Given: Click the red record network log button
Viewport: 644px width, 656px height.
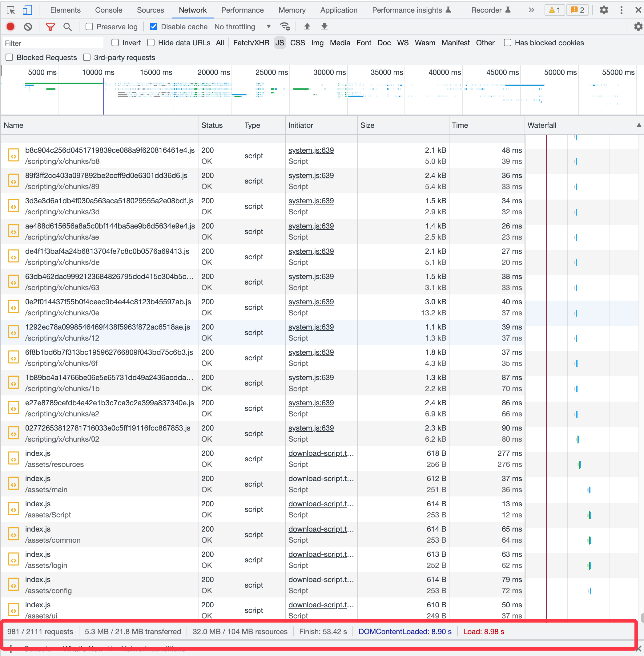Looking at the screenshot, I should pyautogui.click(x=10, y=26).
